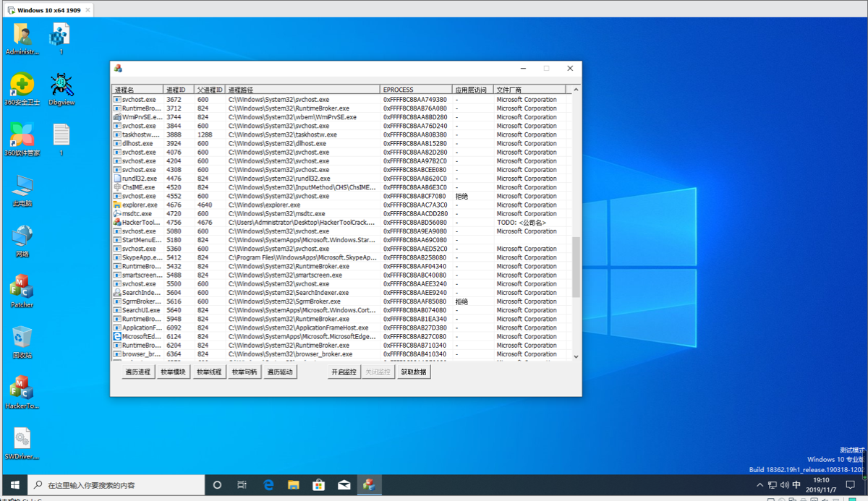This screenshot has width=868, height=501.
Task: Click the volume speaker tray icon
Action: click(784, 485)
